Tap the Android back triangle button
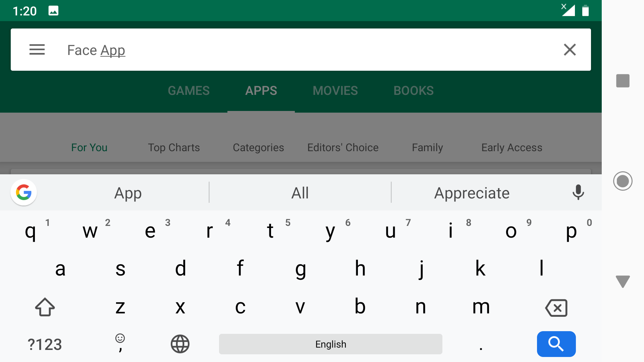The width and height of the screenshot is (644, 362). [623, 282]
